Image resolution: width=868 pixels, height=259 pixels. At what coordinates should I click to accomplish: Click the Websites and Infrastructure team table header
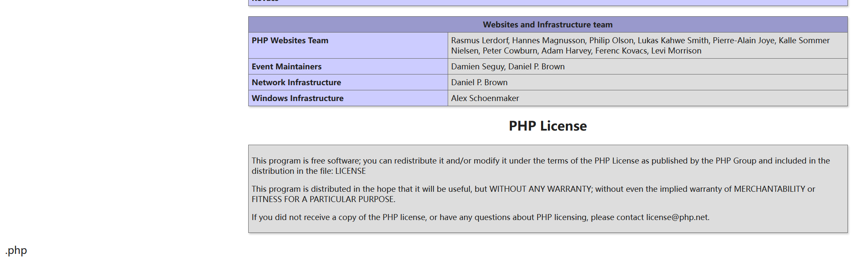pos(547,25)
